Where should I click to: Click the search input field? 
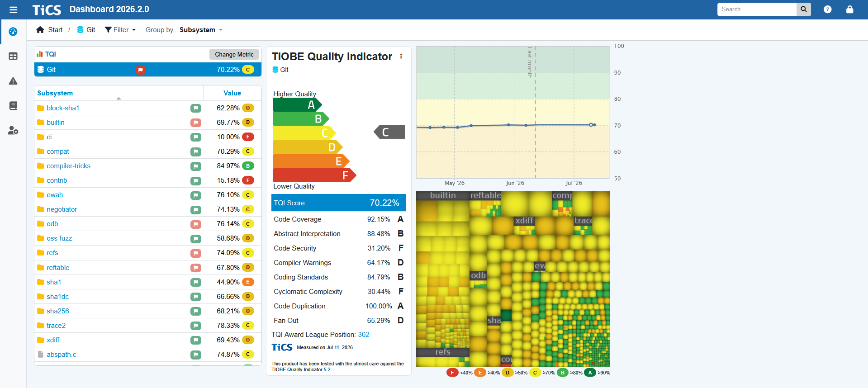click(757, 9)
